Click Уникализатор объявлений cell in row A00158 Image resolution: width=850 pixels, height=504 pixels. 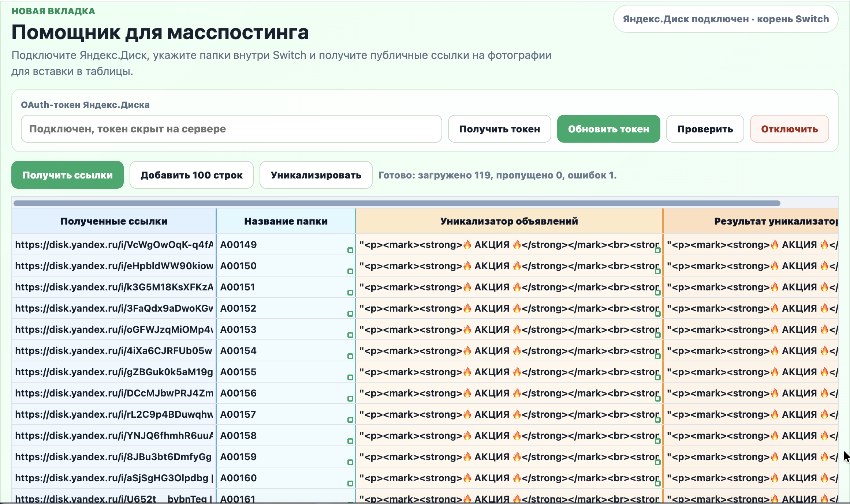point(509,435)
